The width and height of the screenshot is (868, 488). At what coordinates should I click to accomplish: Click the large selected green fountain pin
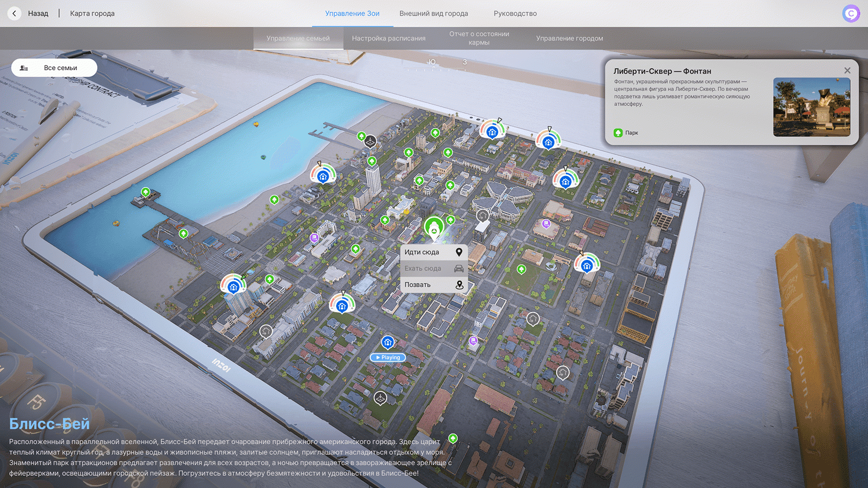[434, 228]
